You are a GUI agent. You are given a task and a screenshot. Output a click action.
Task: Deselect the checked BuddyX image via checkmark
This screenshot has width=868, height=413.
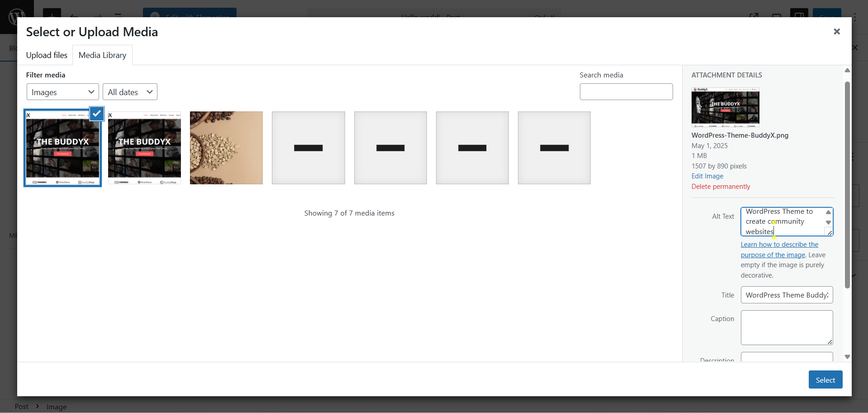tap(97, 114)
